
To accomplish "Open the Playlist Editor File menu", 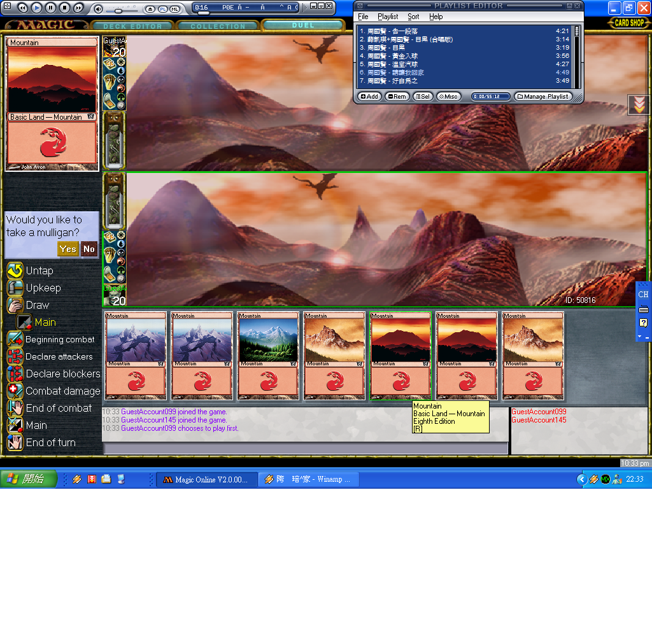I will pos(363,17).
